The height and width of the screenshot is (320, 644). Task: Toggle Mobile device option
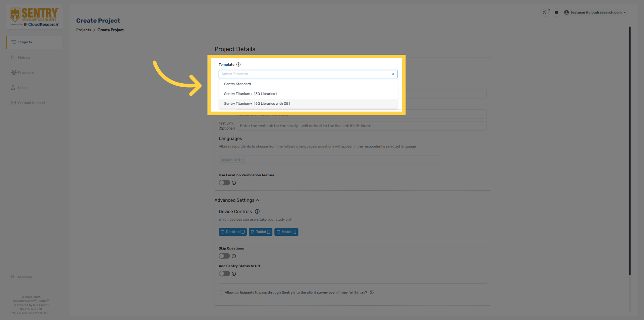tap(286, 232)
